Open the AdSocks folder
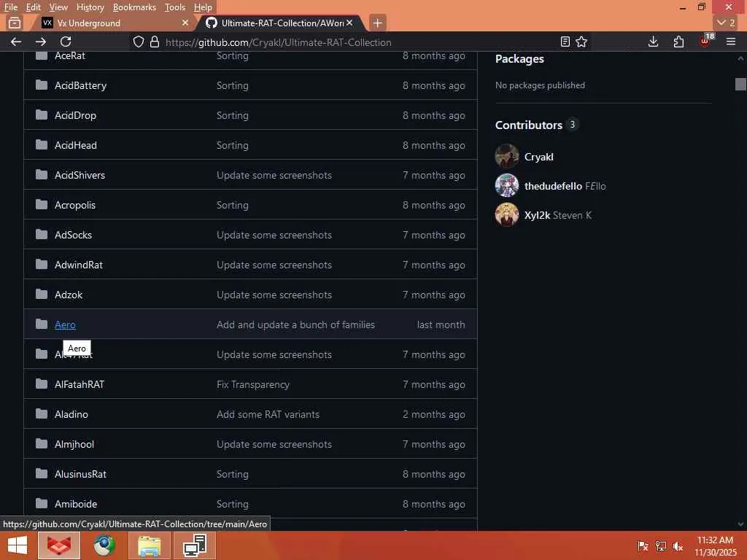This screenshot has width=747, height=560. (73, 236)
